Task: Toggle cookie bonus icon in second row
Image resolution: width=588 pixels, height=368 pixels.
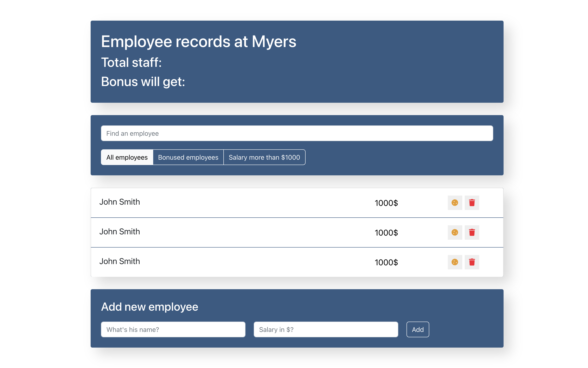Action: tap(454, 232)
